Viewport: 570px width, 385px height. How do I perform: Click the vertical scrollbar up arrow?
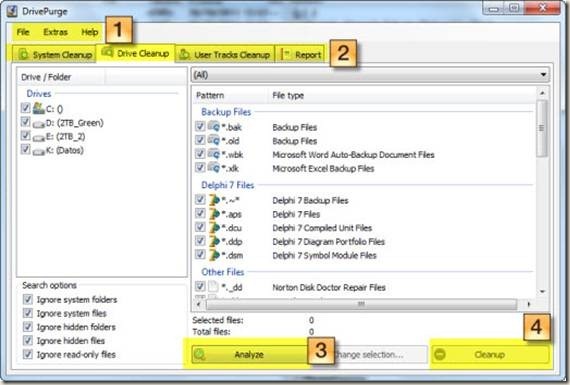pyautogui.click(x=542, y=93)
